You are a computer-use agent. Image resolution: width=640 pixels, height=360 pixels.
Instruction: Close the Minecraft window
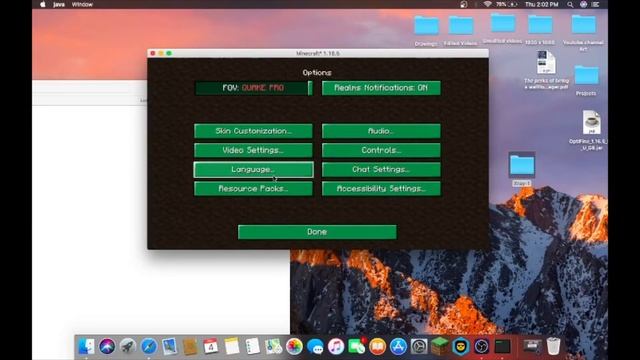(153, 53)
